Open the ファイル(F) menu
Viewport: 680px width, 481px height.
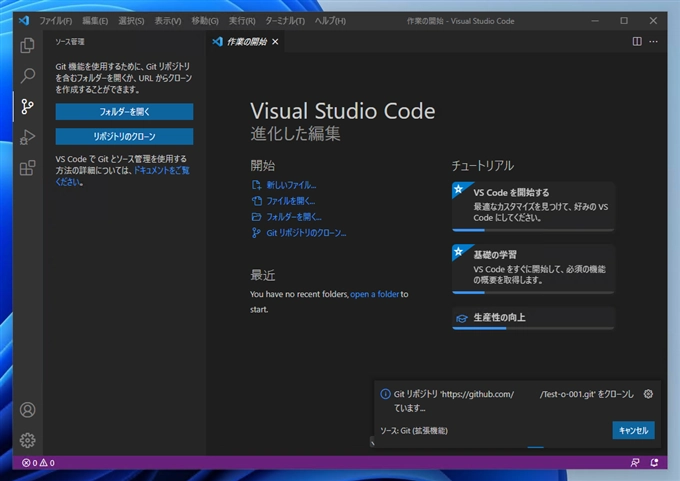[56, 21]
